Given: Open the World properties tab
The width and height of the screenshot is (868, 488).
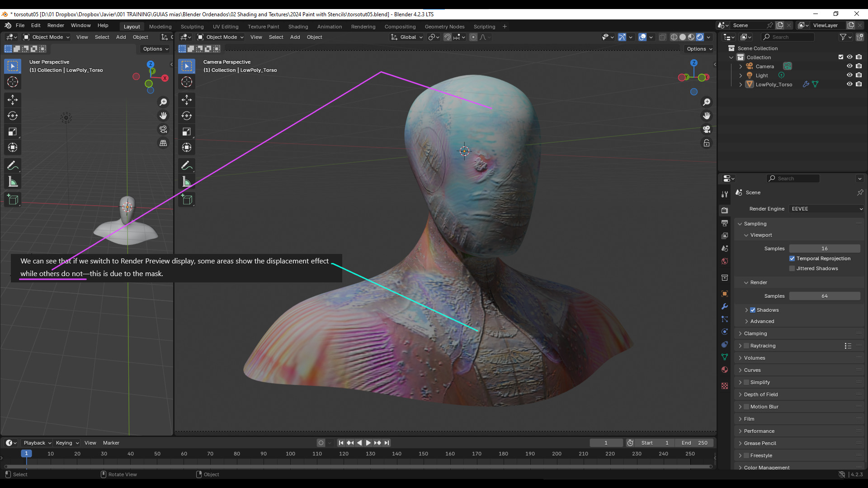Looking at the screenshot, I should 725,261.
